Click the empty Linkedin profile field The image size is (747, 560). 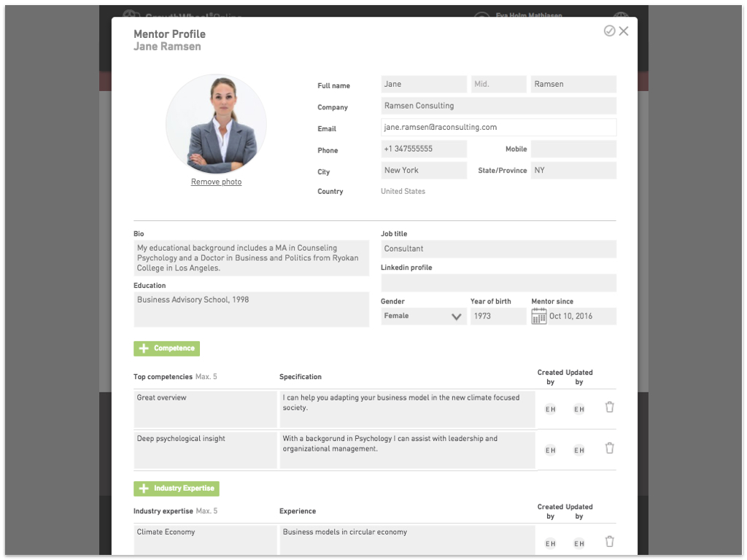point(499,283)
